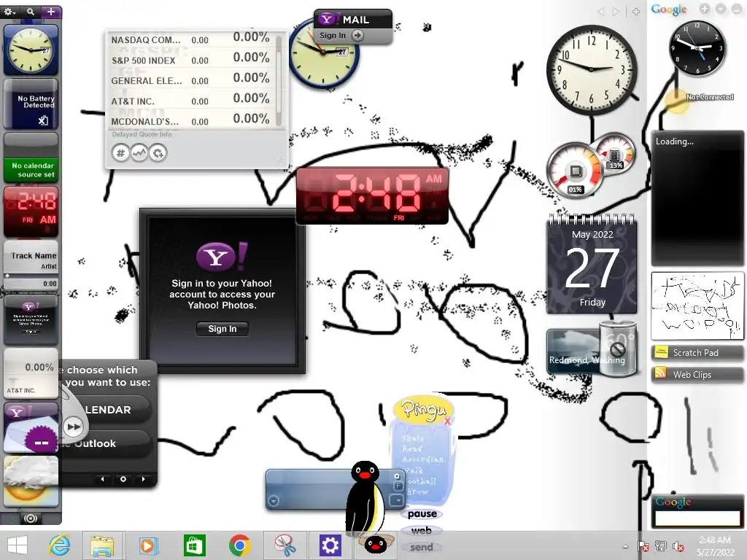
Task: Click Sign In on Yahoo Photos widget
Action: (222, 329)
